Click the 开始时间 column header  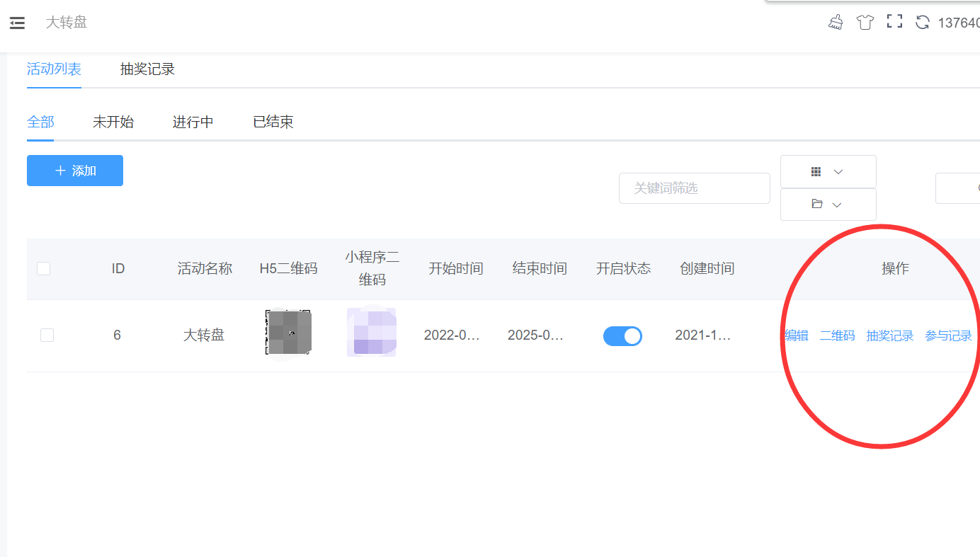456,268
